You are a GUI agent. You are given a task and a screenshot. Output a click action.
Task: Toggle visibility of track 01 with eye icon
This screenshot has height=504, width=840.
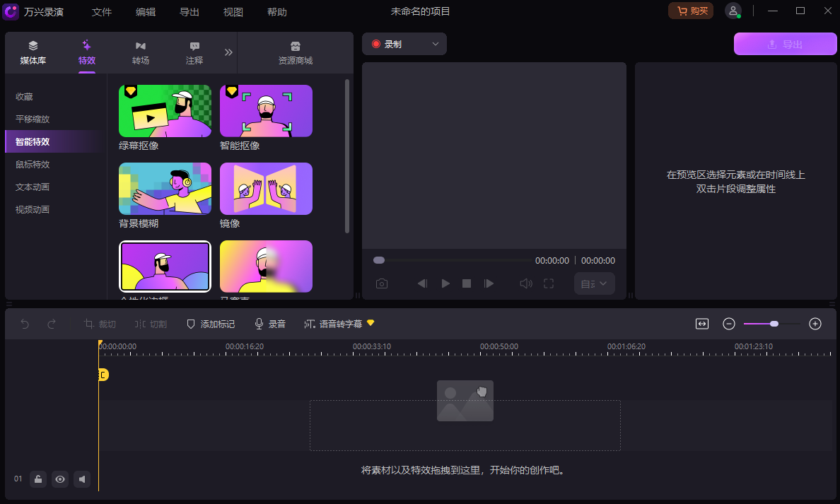[60, 479]
